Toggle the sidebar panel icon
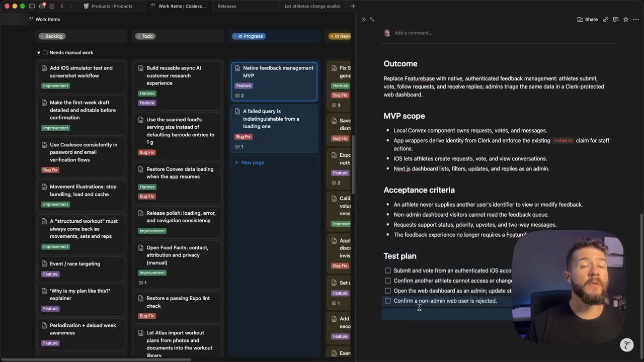 32,6
